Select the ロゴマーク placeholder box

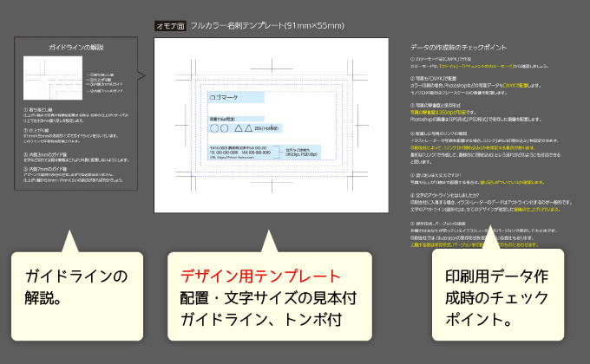236,96
